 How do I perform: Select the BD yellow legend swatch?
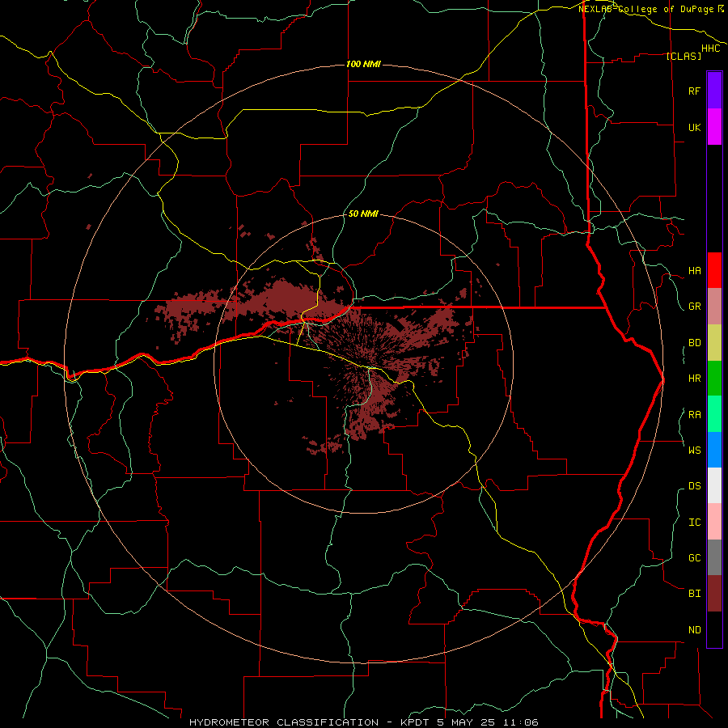tap(714, 343)
